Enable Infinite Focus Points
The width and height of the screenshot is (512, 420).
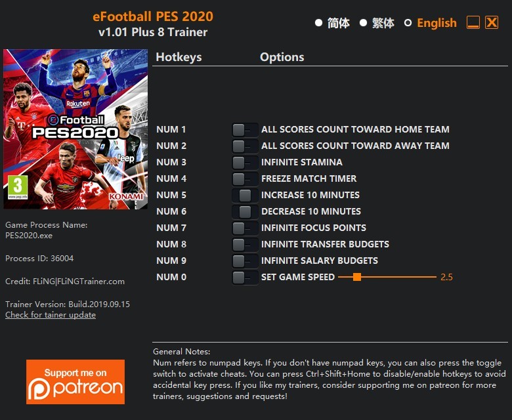click(245, 228)
